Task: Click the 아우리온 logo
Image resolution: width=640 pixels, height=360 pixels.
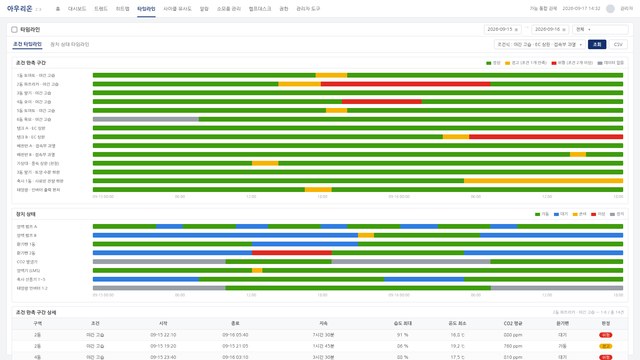Action: click(x=20, y=8)
